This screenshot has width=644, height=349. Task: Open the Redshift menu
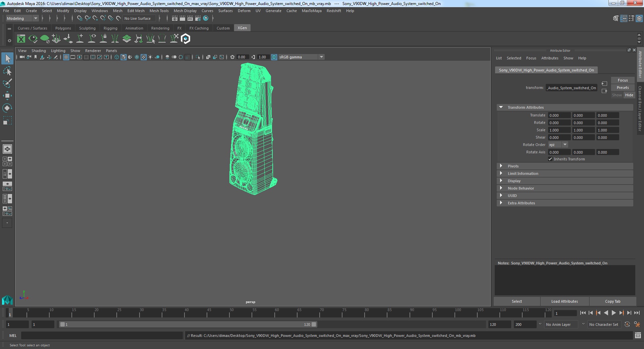point(334,11)
